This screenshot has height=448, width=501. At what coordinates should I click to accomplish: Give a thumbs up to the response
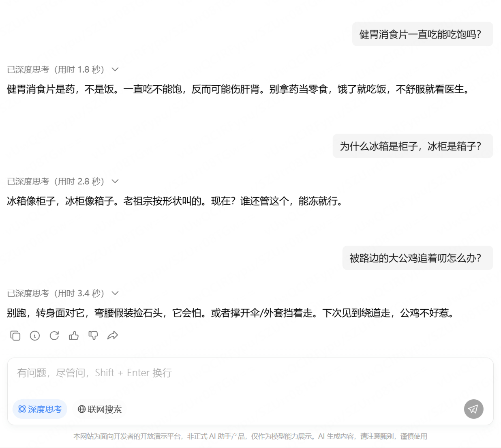coord(73,335)
